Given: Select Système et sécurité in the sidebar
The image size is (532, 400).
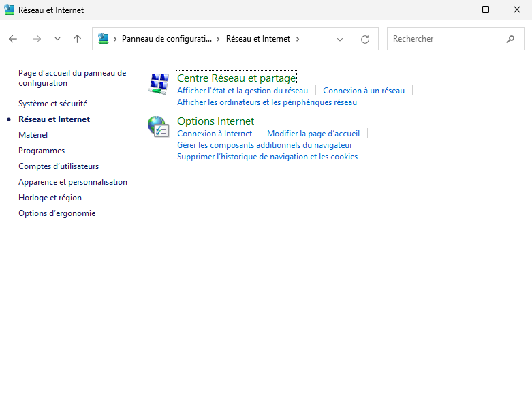Looking at the screenshot, I should (x=52, y=104).
